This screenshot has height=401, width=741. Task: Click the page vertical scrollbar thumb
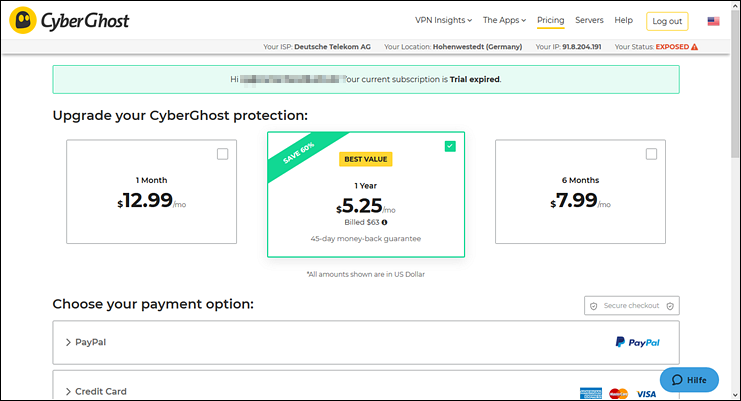coord(735,84)
